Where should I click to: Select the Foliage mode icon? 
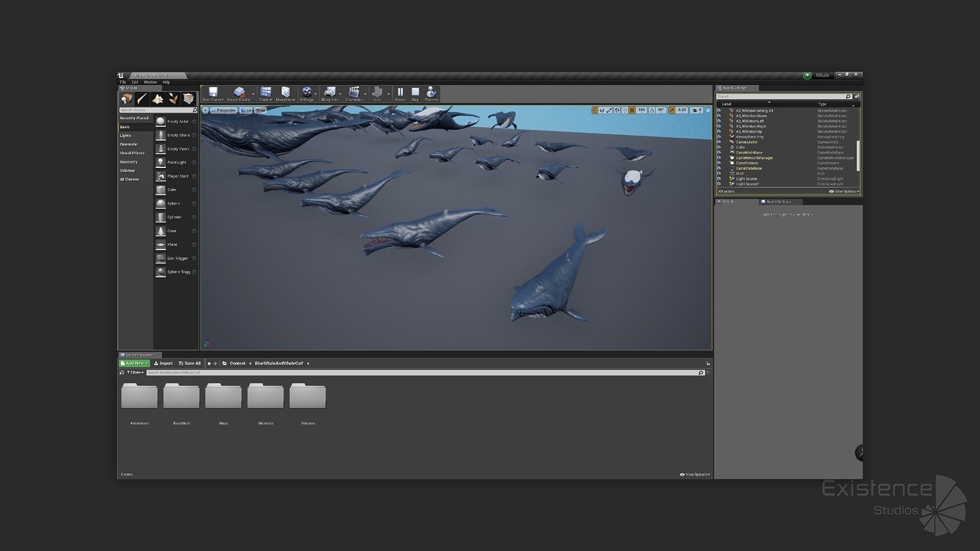click(x=173, y=98)
